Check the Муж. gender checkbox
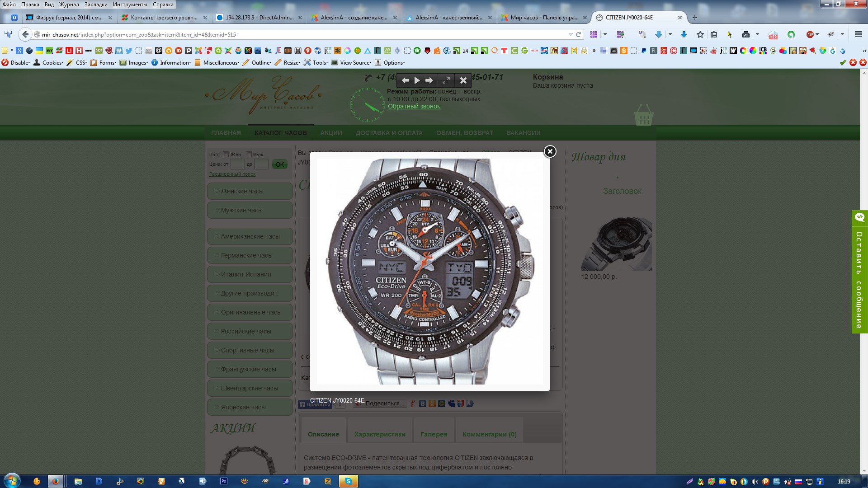868x488 pixels. click(249, 155)
